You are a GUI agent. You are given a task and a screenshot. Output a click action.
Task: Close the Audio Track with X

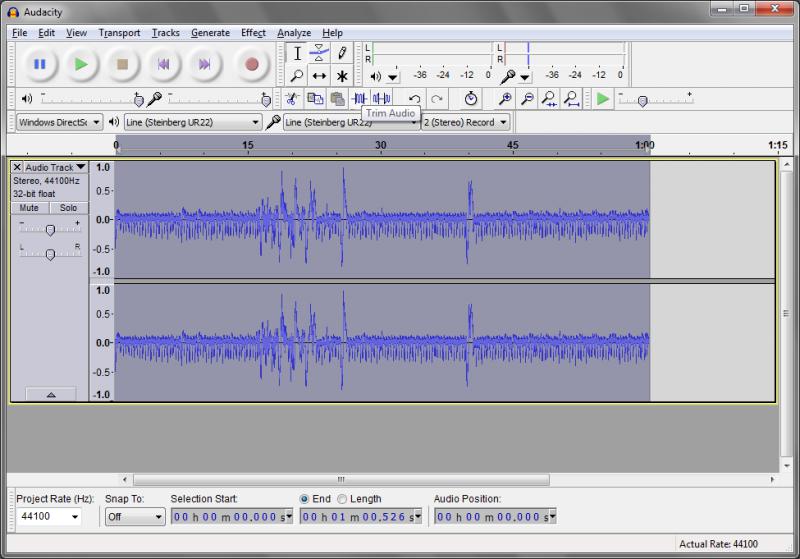pos(17,167)
